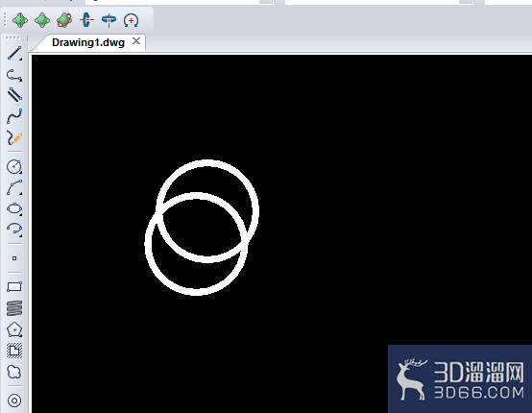Select the Point tool
Screen dimensions: 532x413
click(14, 258)
